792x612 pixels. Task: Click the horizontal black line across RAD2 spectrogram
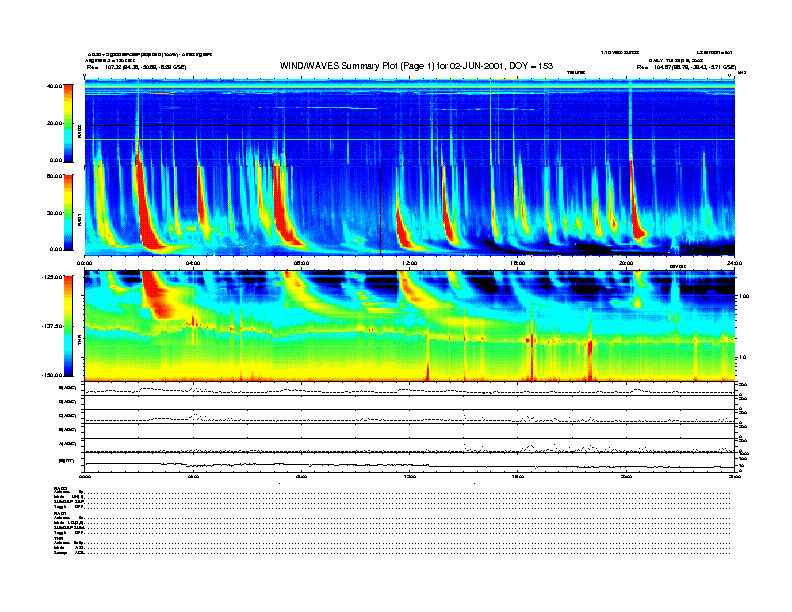[x=409, y=125]
